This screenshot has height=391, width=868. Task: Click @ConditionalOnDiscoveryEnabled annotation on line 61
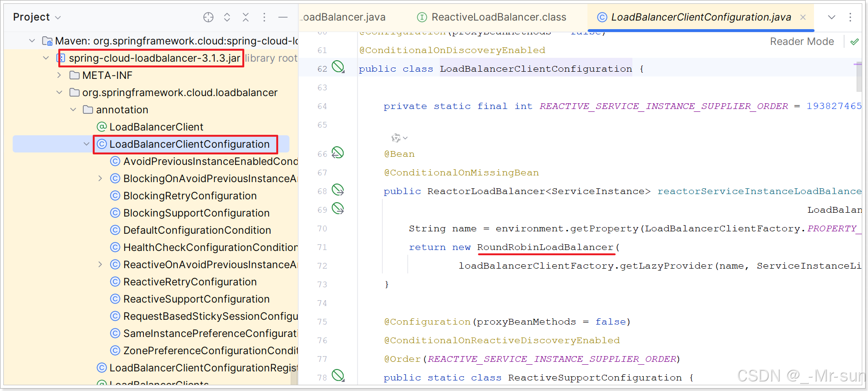[452, 50]
